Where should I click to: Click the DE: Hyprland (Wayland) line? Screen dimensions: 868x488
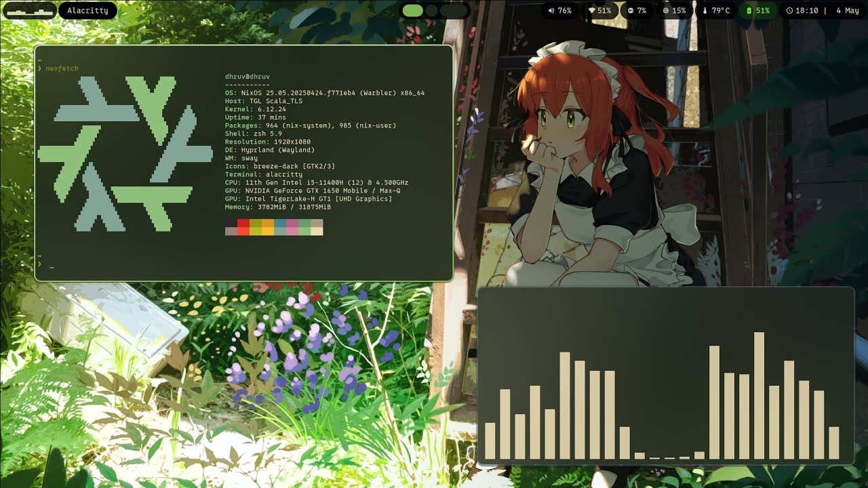click(270, 150)
